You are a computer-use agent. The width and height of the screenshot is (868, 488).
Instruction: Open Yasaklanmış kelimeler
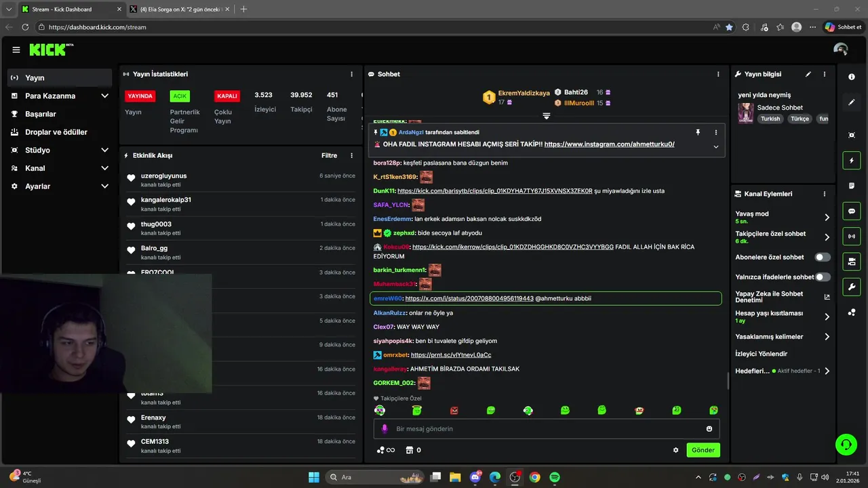[783, 337]
